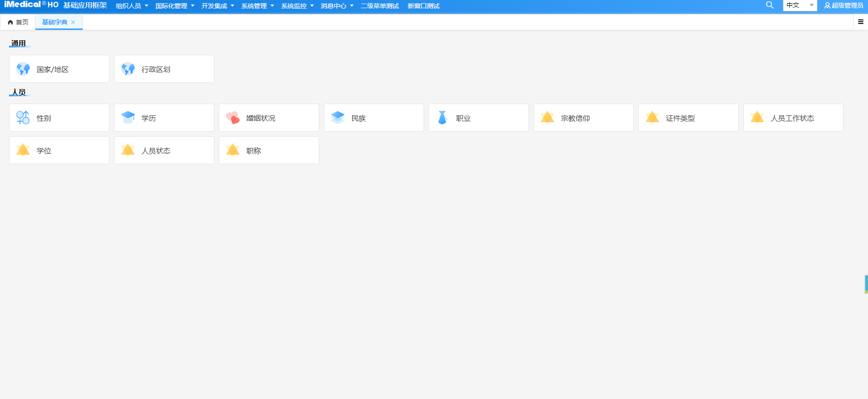The image size is (868, 399).
Task: Open the 二级菜单测试 menu item
Action: coord(380,6)
